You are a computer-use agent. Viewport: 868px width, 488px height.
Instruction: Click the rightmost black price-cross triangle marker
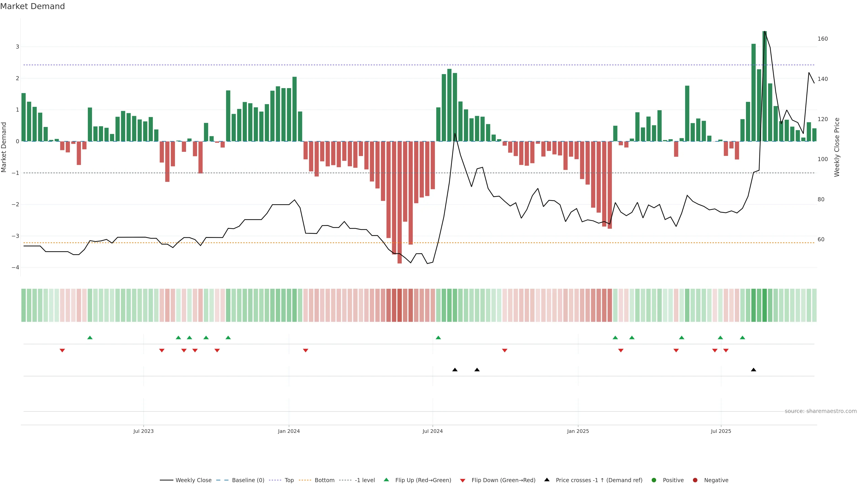[x=753, y=370]
